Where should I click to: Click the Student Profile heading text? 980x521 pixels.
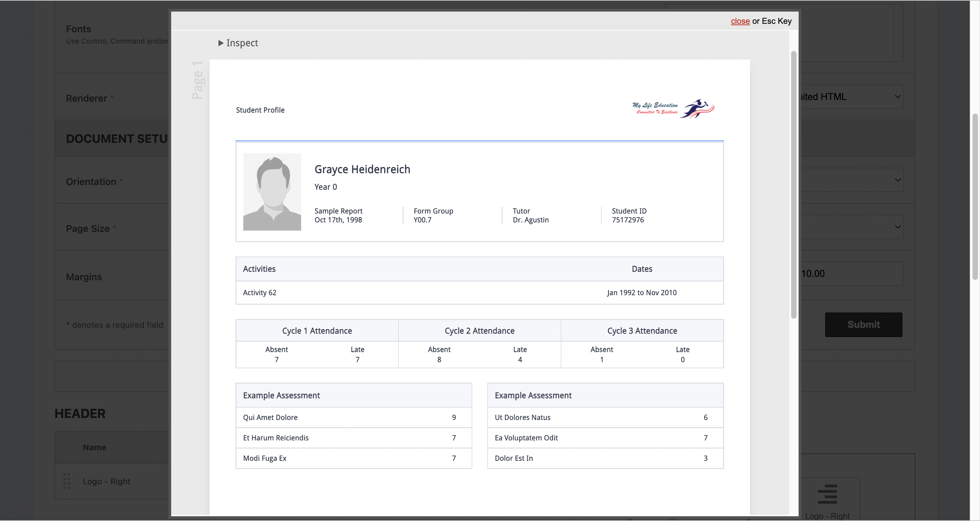point(260,110)
